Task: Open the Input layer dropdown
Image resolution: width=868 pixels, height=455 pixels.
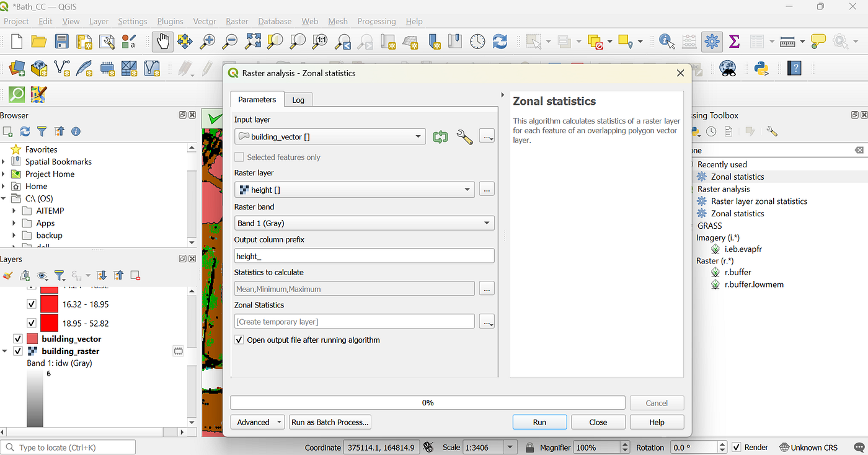Action: tap(330, 136)
